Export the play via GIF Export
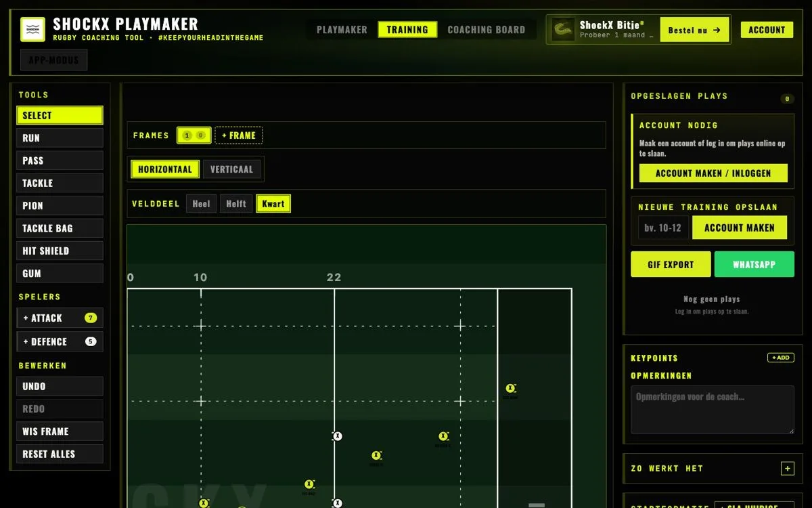The width and height of the screenshot is (812, 508). click(671, 265)
